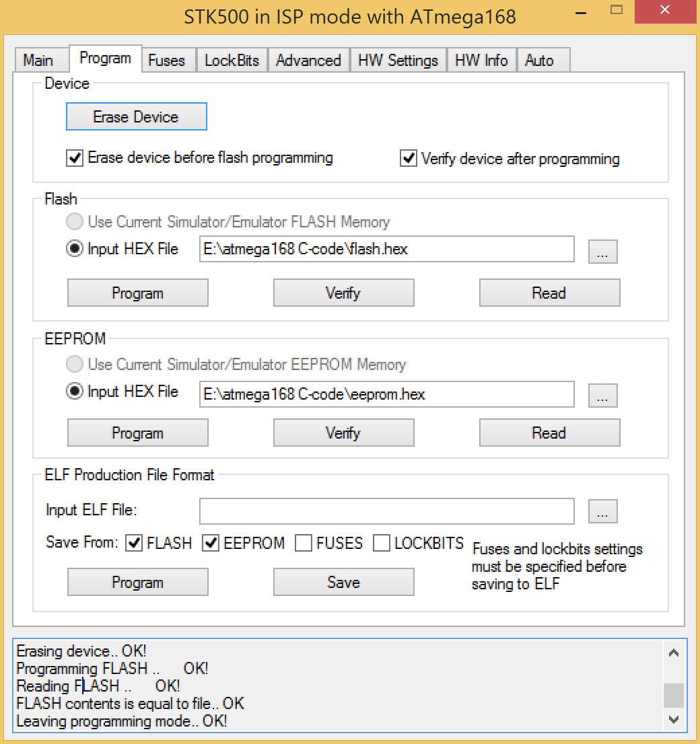
Task: Save the ELF production file
Action: [x=343, y=582]
